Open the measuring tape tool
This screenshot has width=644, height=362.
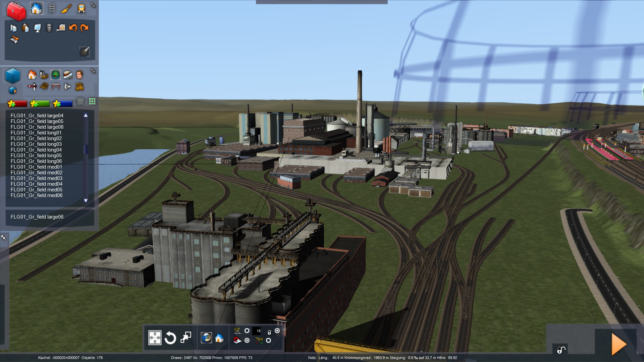61,28
